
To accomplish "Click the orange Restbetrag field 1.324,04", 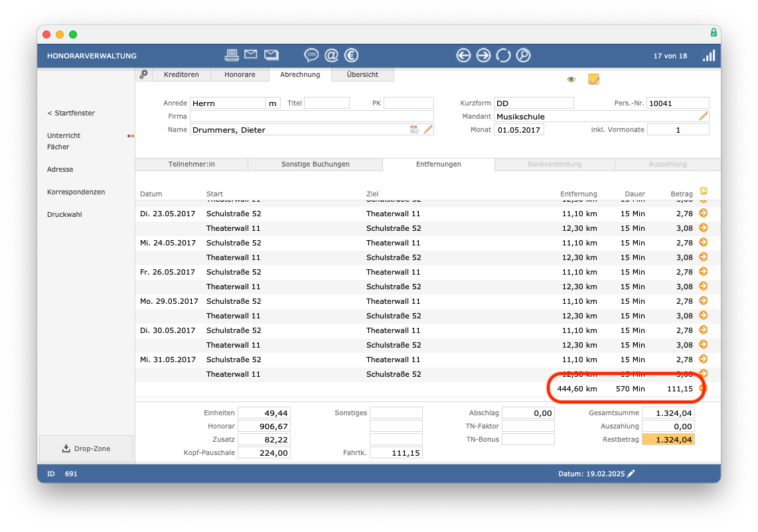I will (x=668, y=440).
